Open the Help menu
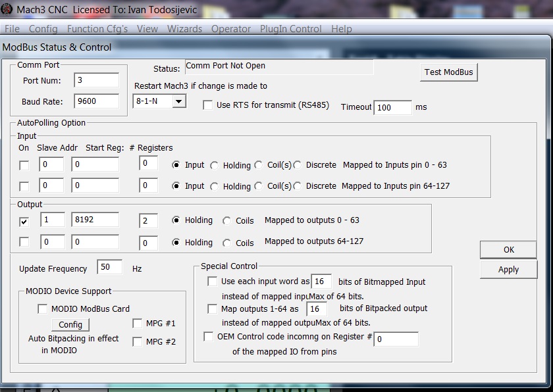This screenshot has width=553, height=392. (342, 29)
